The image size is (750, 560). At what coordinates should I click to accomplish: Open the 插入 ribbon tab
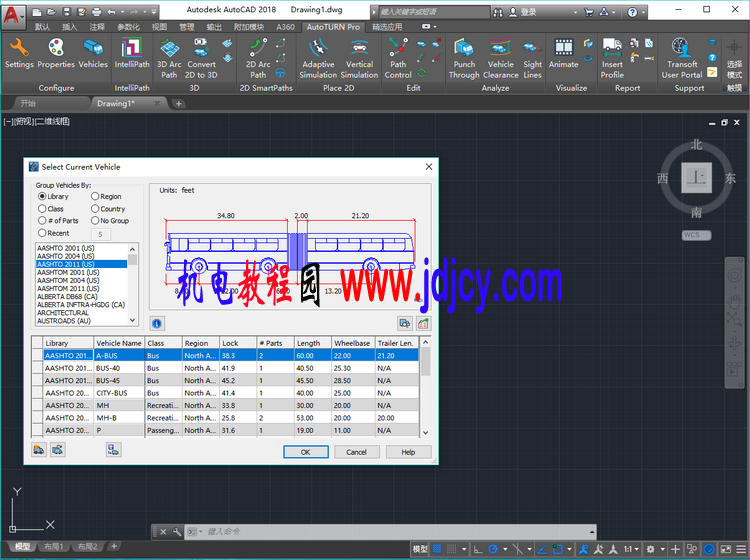[x=69, y=27]
